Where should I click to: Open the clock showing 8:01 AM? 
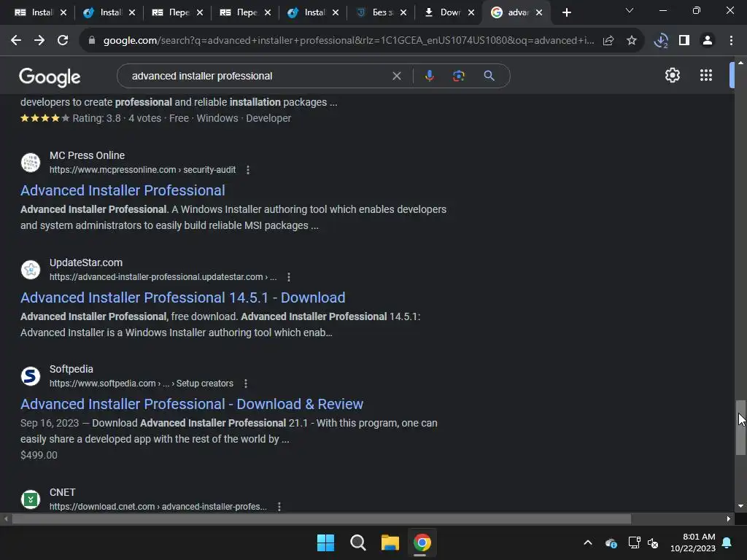coord(693,542)
